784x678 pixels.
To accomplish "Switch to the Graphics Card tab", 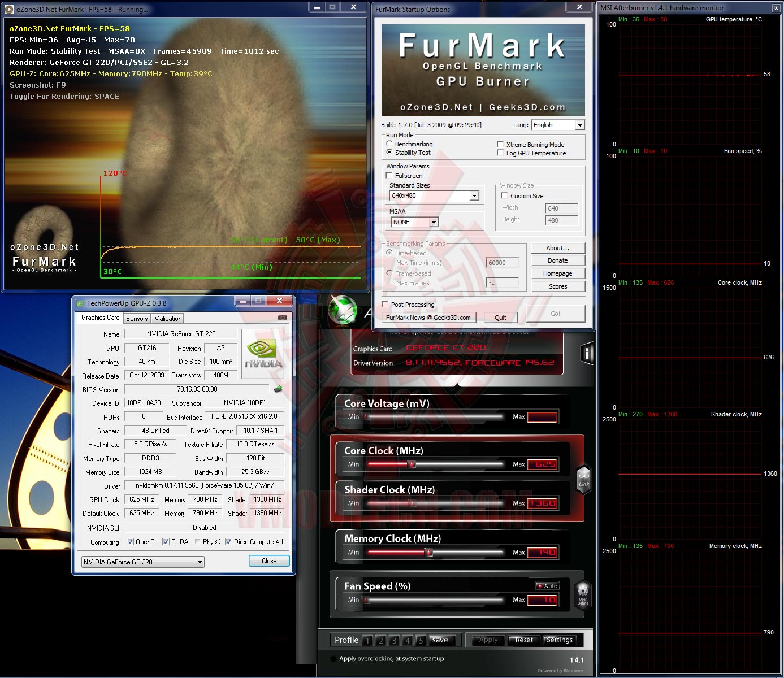I will 101,318.
